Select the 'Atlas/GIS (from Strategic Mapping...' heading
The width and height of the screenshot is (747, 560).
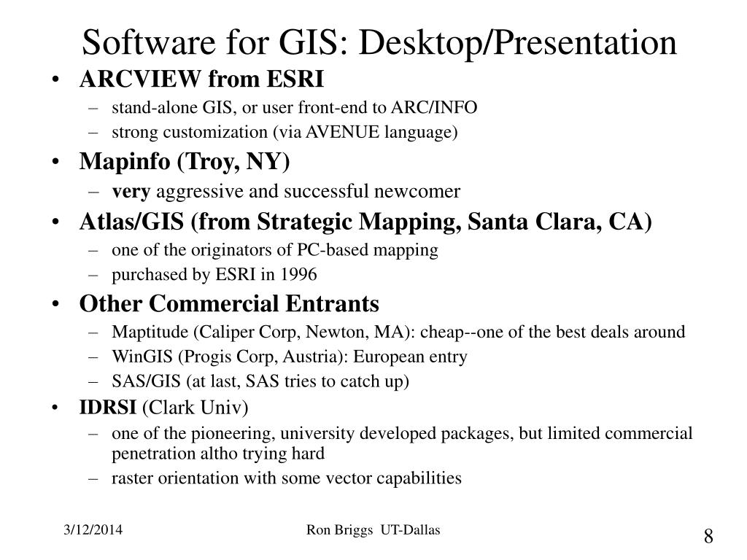(365, 222)
